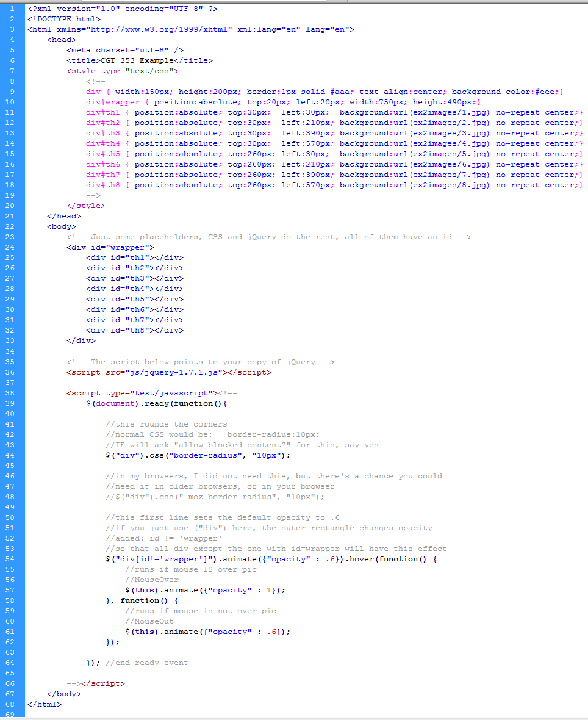Click the <!DOCTYPE html> declaration
Image resolution: width=588 pixels, height=720 pixels.
(64, 19)
